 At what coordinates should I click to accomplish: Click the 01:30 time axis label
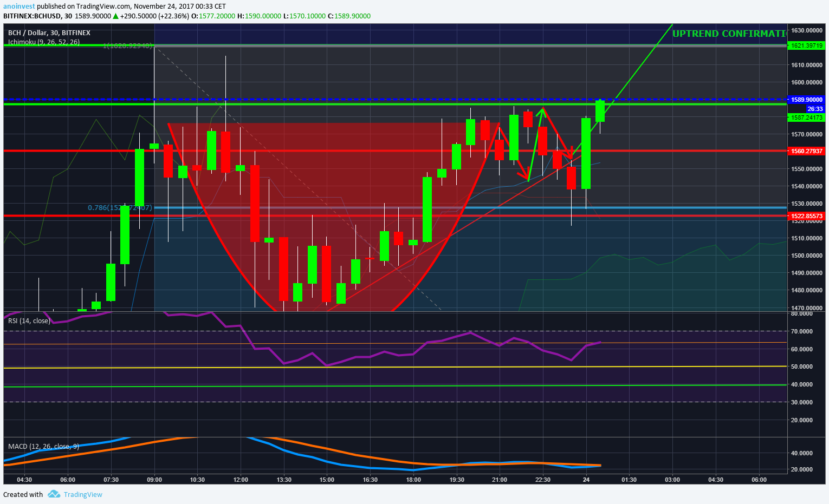[629, 480]
